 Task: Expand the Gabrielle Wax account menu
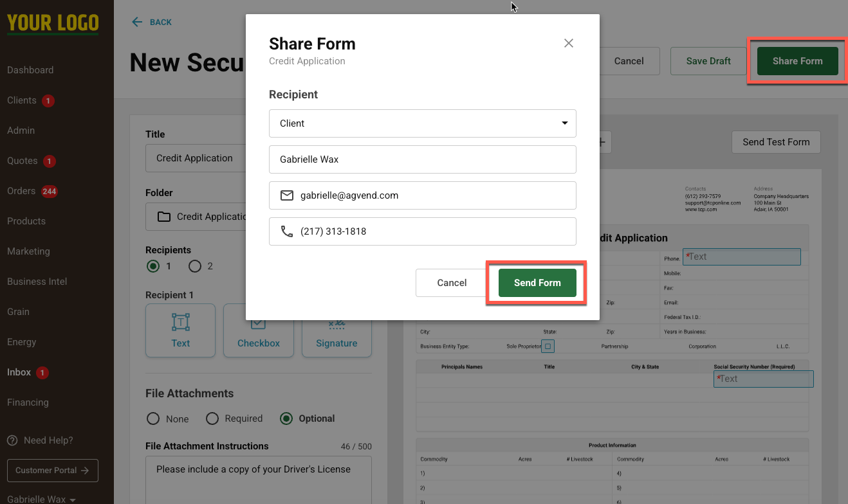click(x=40, y=498)
